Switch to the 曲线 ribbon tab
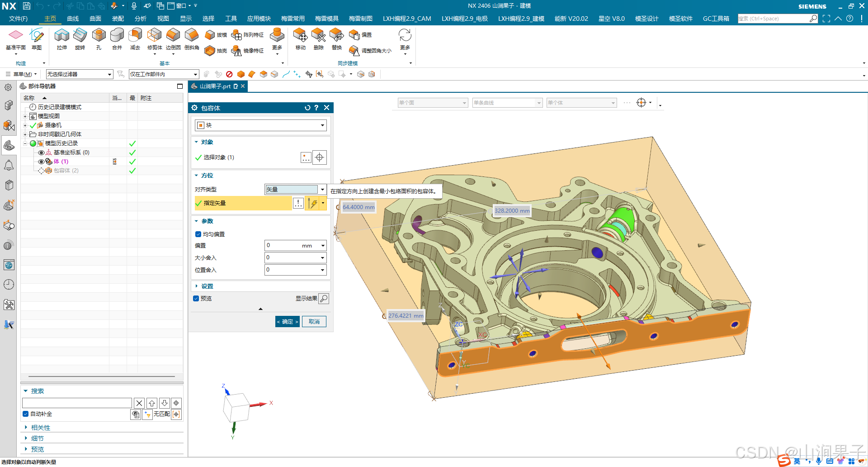868x467 pixels. click(x=73, y=19)
